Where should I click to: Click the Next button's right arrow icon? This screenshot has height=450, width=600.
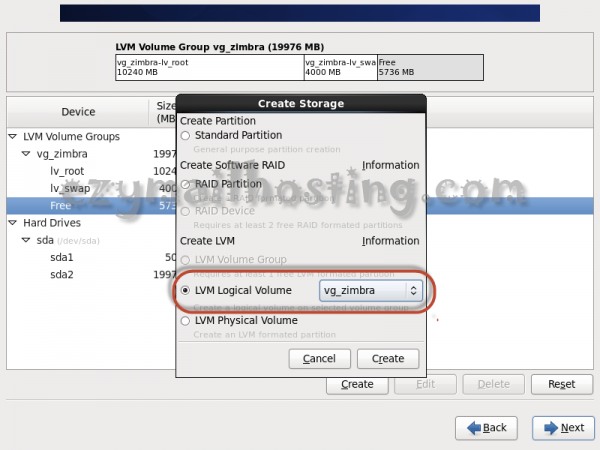(551, 428)
